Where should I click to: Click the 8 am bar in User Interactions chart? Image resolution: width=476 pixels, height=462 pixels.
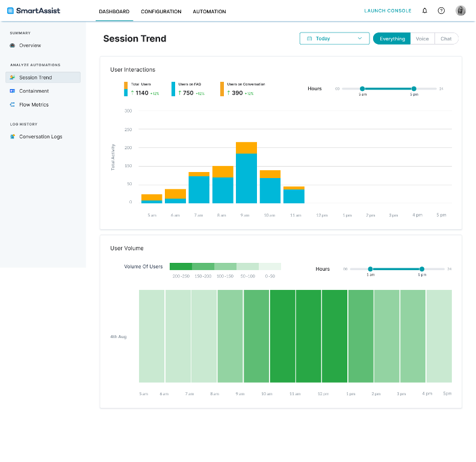tap(223, 185)
